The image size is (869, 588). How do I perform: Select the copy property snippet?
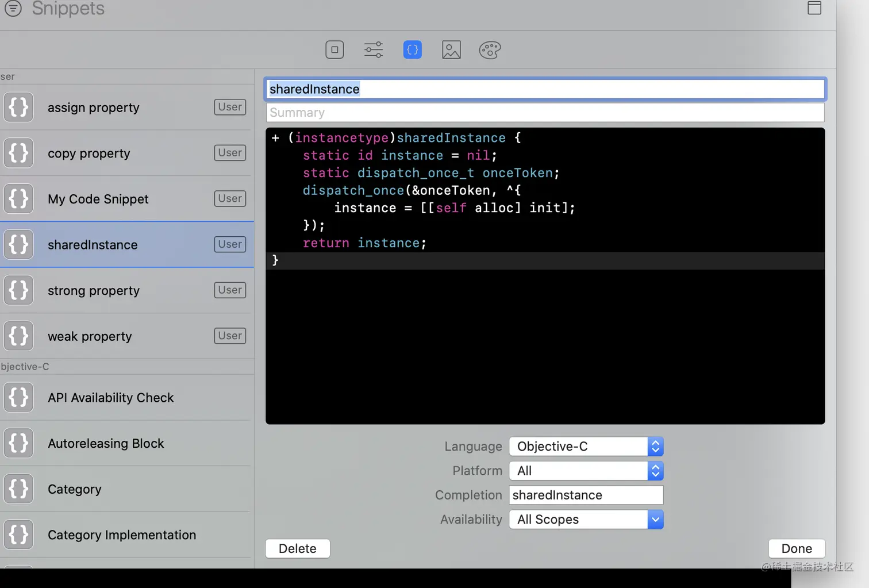tap(126, 153)
